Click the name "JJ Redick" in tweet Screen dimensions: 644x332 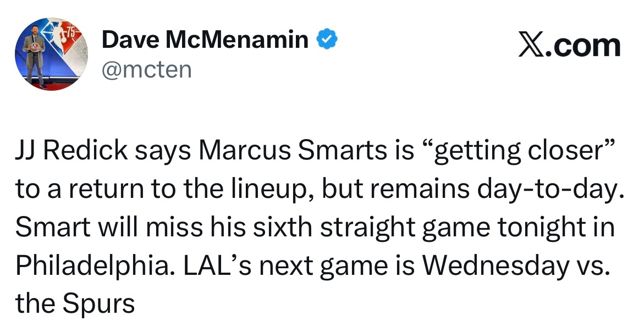pos(71,151)
